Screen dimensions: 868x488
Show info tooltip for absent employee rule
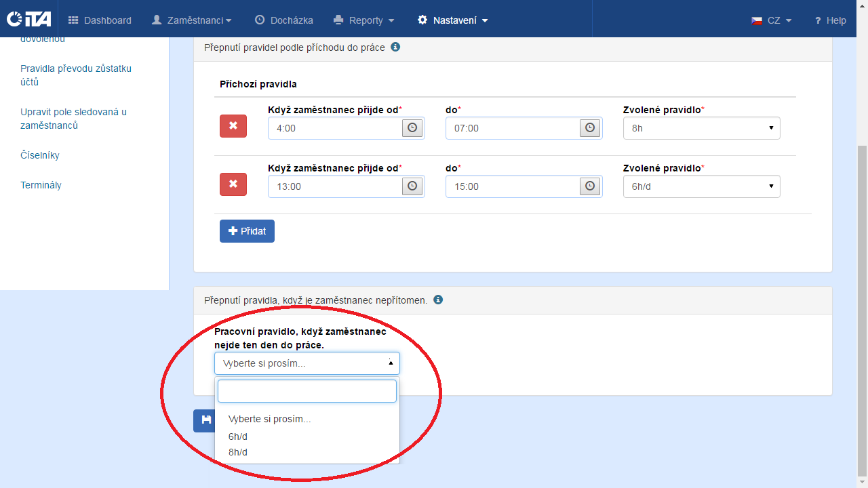click(x=438, y=300)
